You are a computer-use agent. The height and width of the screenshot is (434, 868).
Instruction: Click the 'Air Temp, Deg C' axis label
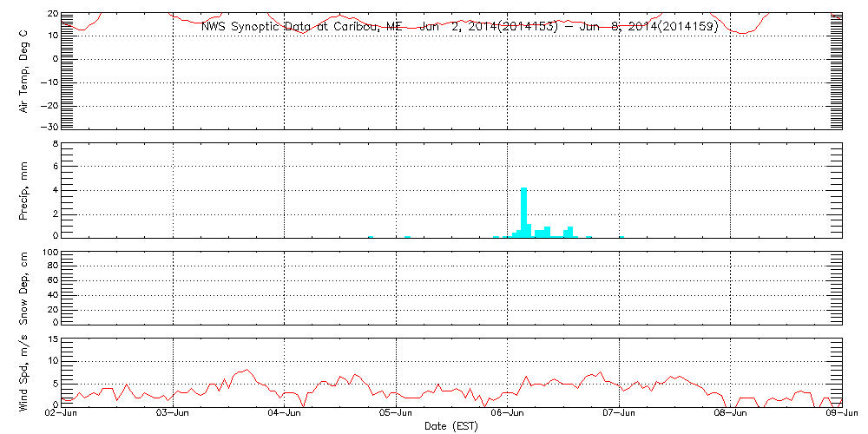click(24, 71)
